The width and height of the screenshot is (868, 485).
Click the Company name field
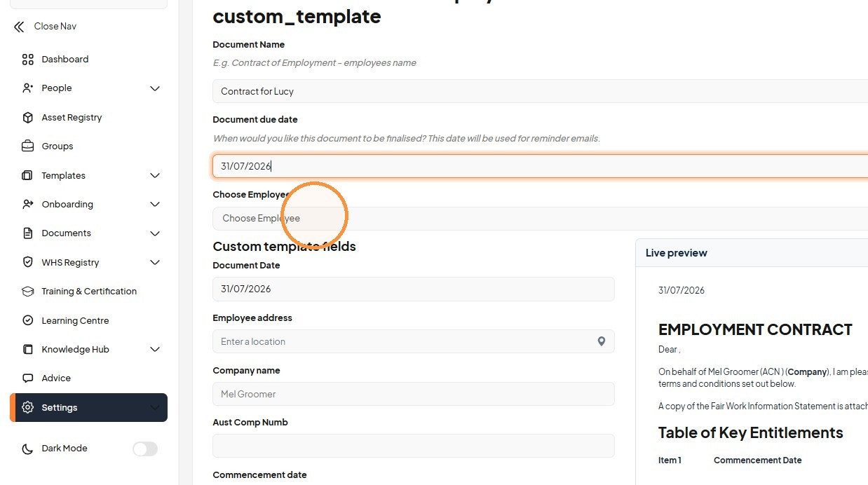(x=414, y=394)
